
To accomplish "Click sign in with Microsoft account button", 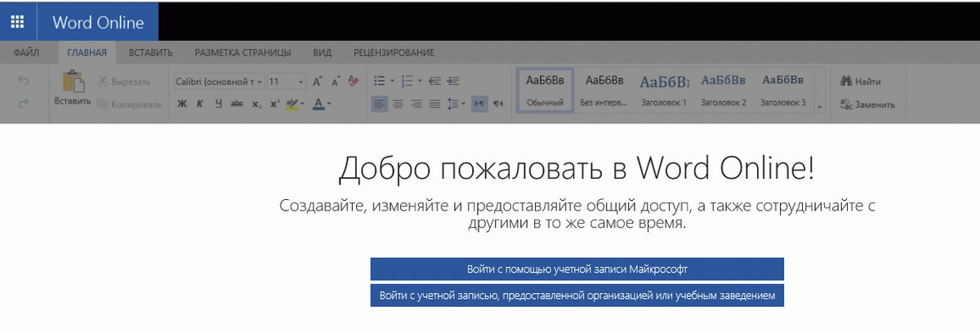I will point(577,269).
